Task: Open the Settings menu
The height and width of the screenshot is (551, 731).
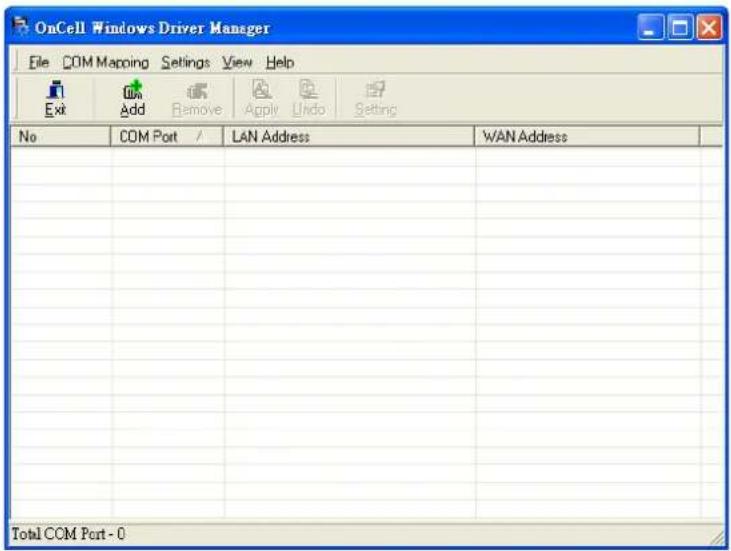Action: coord(185,62)
